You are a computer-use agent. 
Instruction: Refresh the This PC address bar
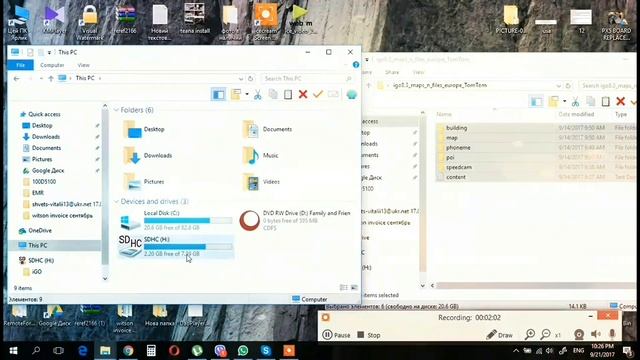coord(251,78)
